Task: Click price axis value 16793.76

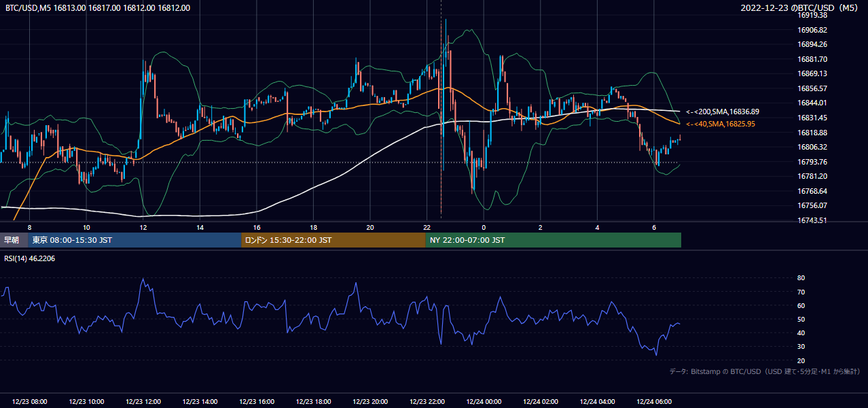Action: pos(812,162)
